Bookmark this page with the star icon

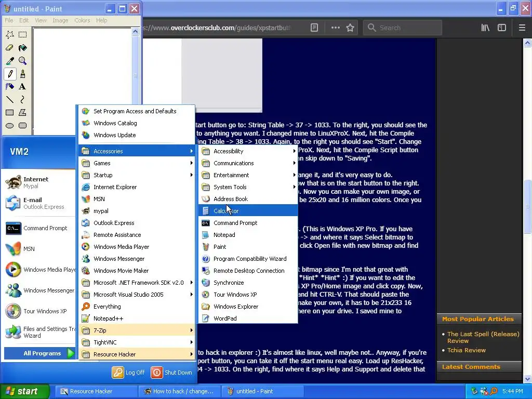[350, 28]
